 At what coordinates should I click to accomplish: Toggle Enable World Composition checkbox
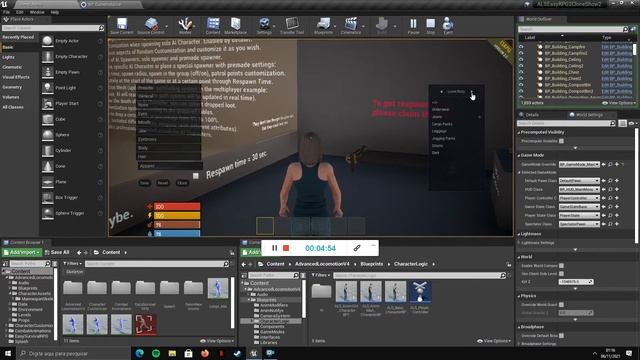tap(562, 266)
